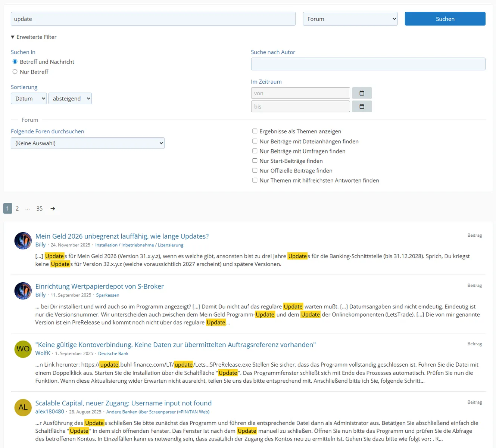This screenshot has height=448, width=496.
Task: Select 'Nur Betreff' radio option
Action: click(15, 72)
